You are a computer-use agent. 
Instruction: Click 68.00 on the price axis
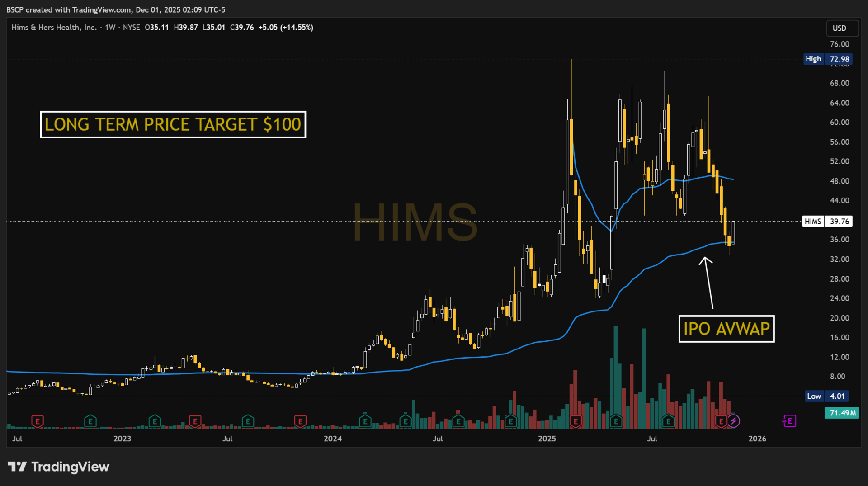840,83
